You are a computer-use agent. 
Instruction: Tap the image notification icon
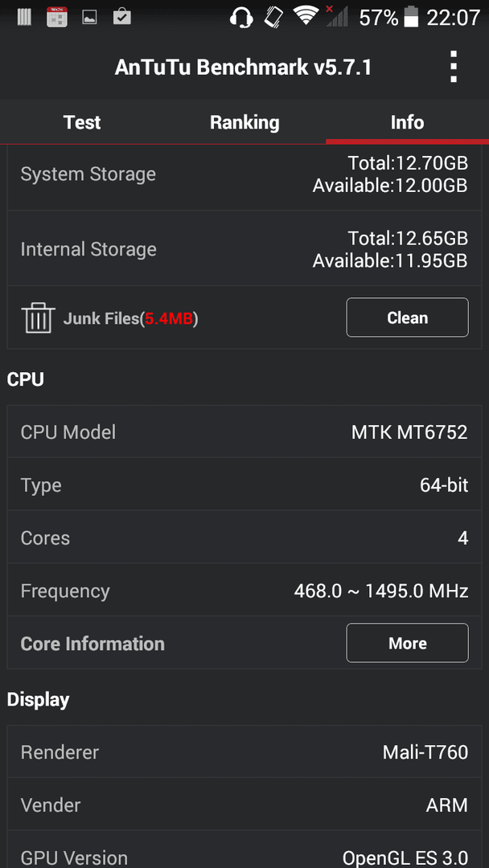[x=90, y=18]
